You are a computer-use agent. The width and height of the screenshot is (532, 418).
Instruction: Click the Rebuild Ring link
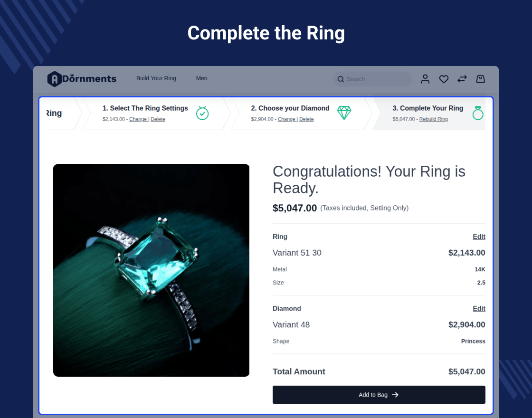point(433,119)
